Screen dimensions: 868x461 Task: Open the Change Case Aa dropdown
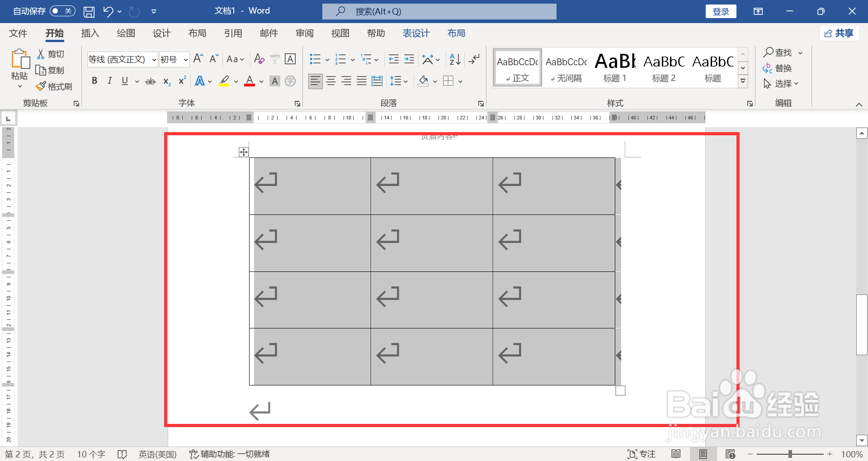[236, 59]
